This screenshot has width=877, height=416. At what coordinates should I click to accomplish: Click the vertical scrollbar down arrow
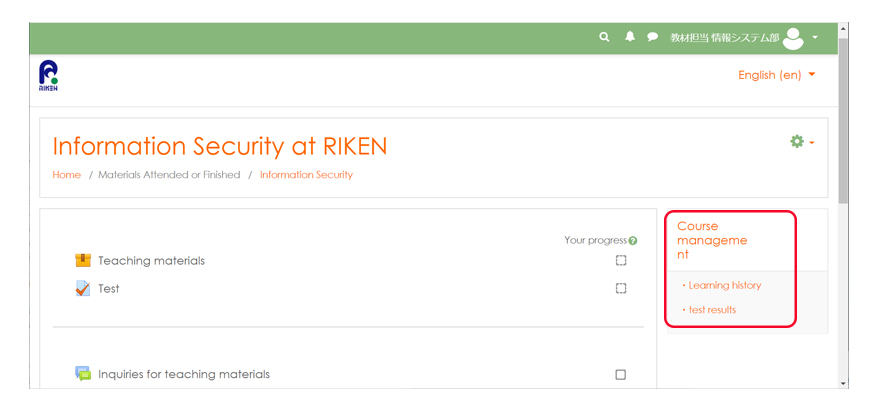pyautogui.click(x=843, y=384)
